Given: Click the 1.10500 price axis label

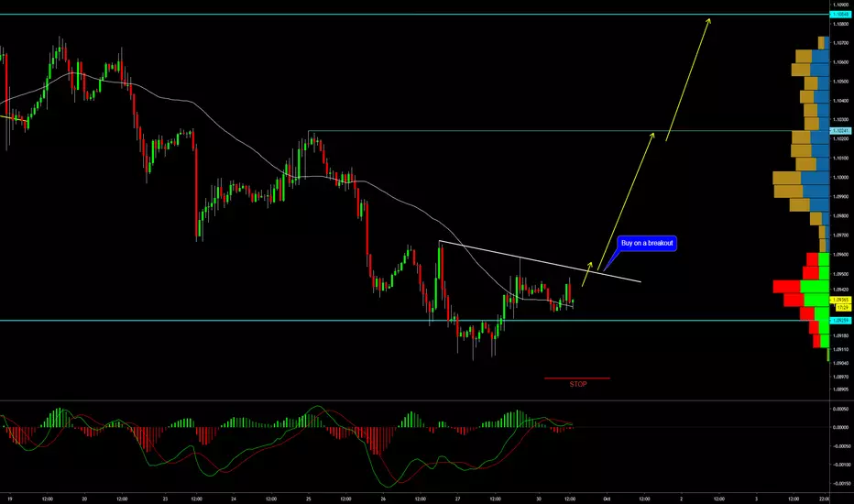Looking at the screenshot, I should (x=840, y=82).
